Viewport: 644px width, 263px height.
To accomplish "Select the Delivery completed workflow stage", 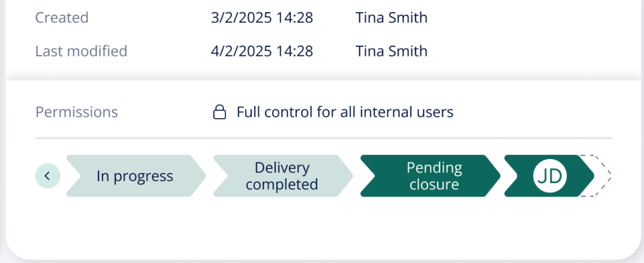I will coord(283,176).
